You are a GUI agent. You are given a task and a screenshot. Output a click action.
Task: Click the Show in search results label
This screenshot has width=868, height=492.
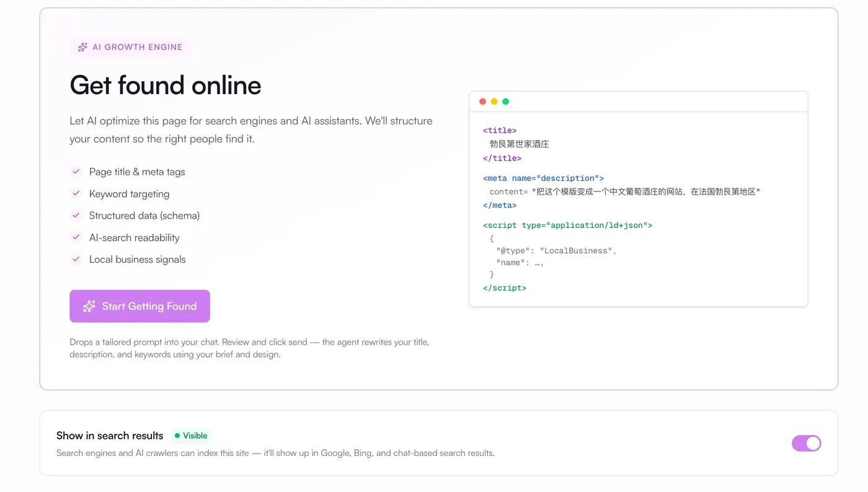click(x=110, y=436)
